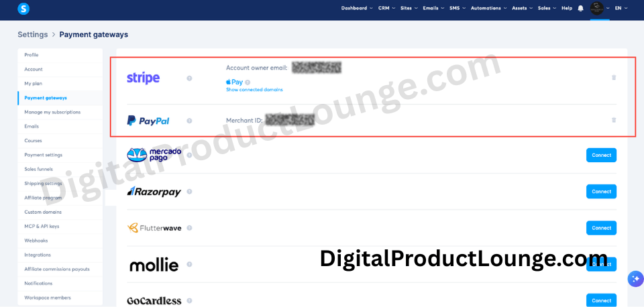
Task: Click the help icon next to PayPal
Action: click(x=189, y=121)
